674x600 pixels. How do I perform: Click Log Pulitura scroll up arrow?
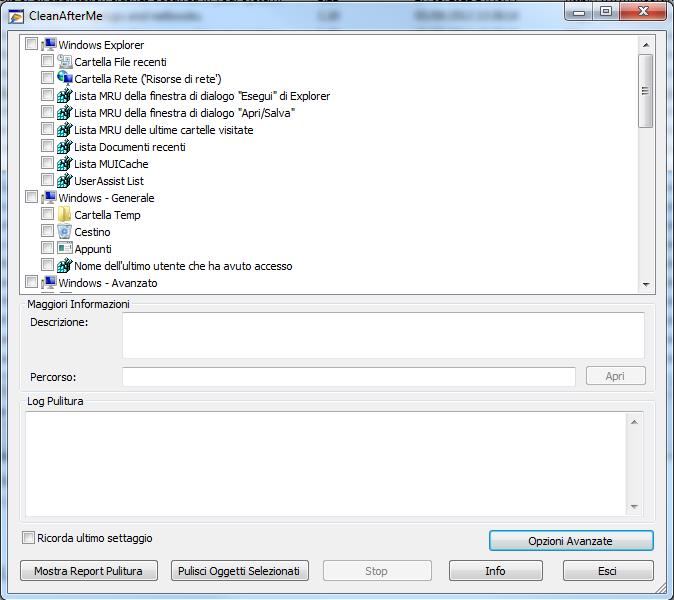coord(634,422)
